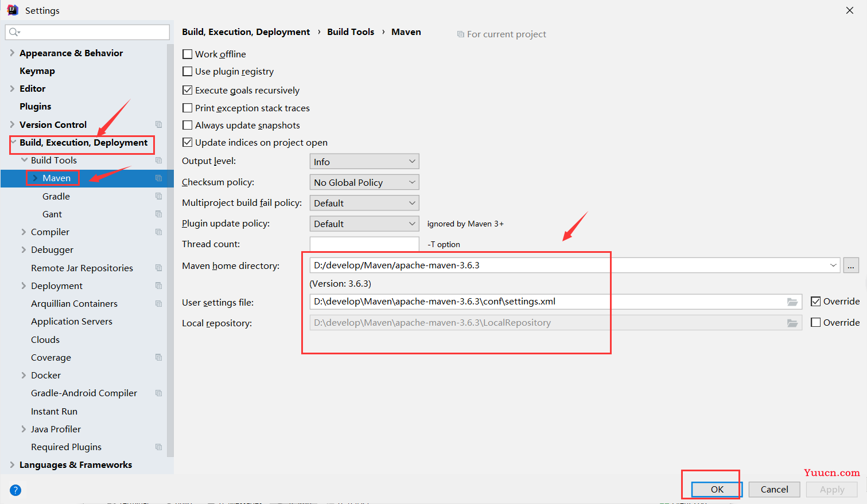Select Gant under Build Tools

coord(52,214)
